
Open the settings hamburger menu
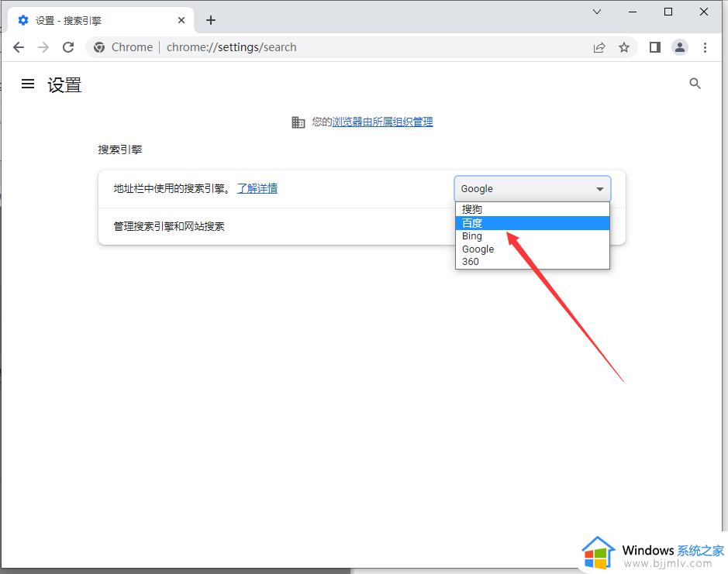click(x=28, y=84)
